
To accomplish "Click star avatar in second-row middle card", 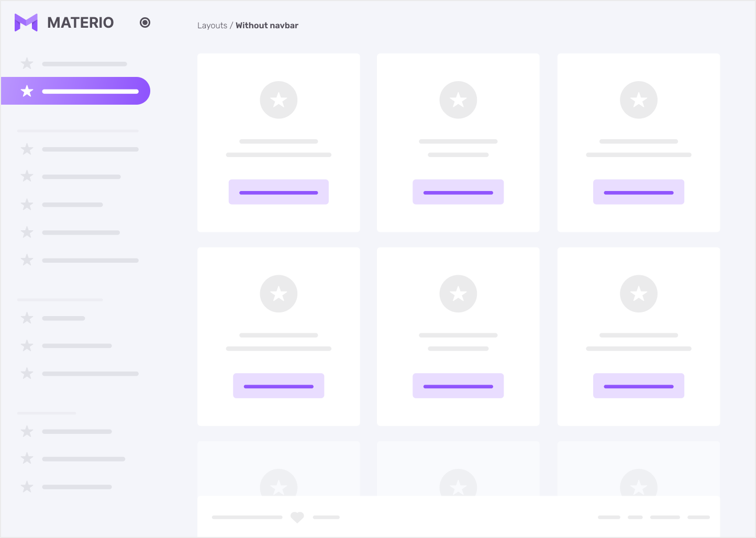I will (x=458, y=294).
